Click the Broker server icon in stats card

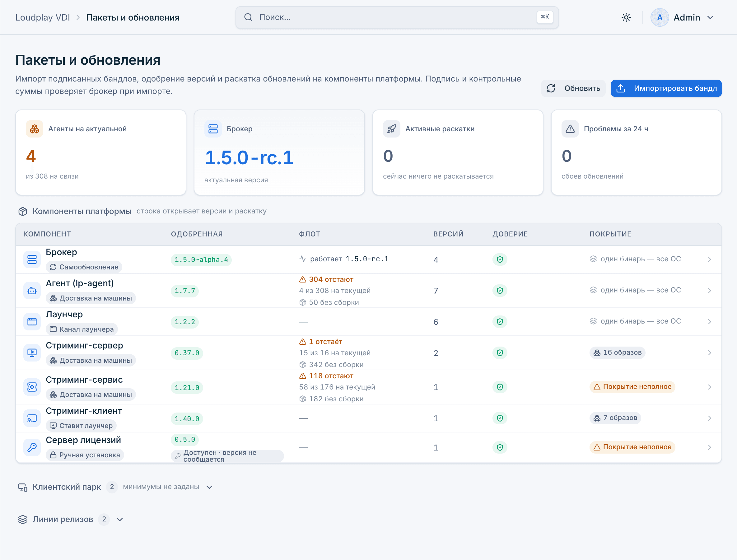point(213,129)
